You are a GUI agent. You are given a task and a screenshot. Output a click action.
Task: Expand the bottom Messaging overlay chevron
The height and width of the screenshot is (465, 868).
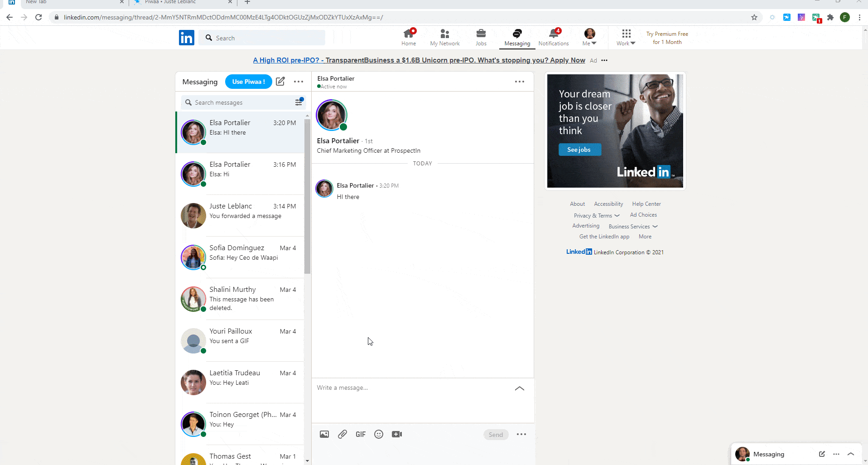851,454
